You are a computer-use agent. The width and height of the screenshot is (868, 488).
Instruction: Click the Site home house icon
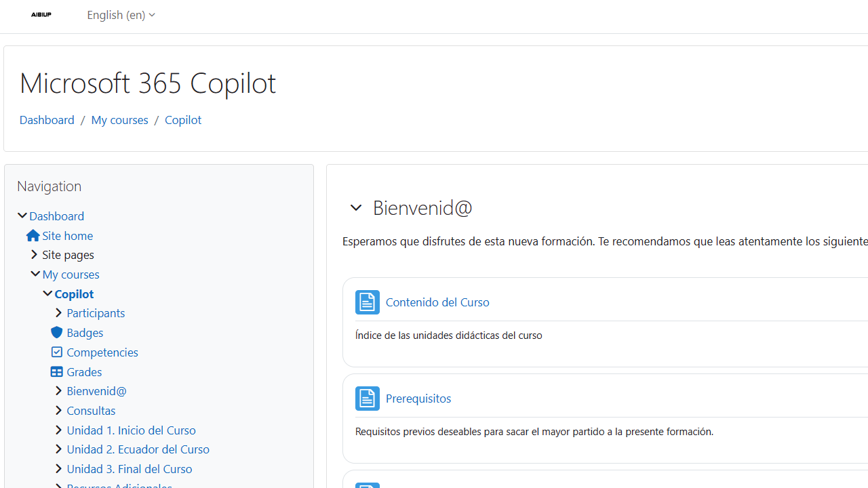point(33,235)
